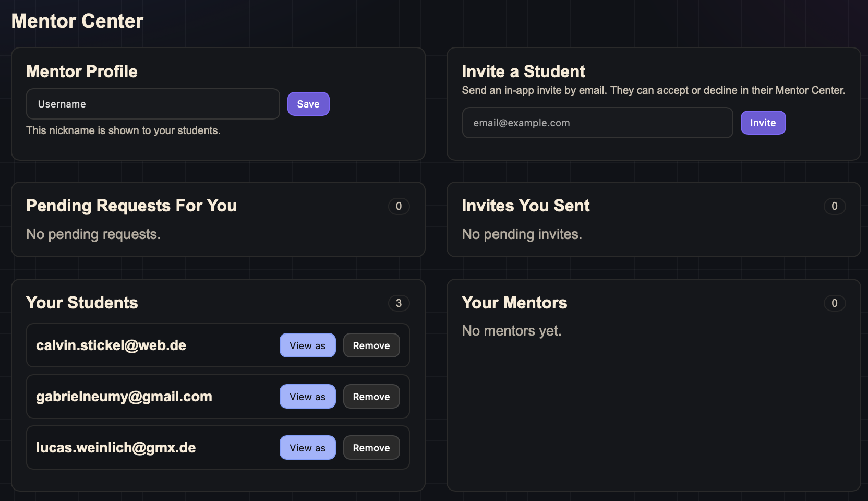Click the Invite button
The width and height of the screenshot is (868, 501).
point(763,123)
